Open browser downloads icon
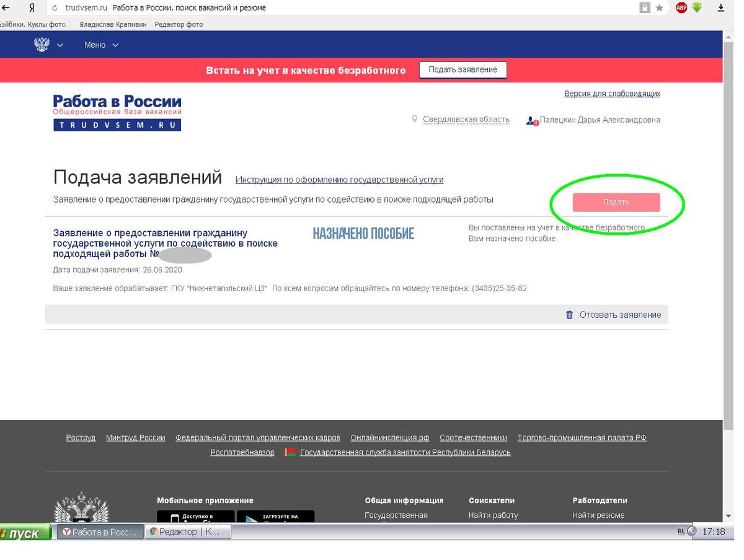Screen dimensions: 744x560 click(x=720, y=8)
